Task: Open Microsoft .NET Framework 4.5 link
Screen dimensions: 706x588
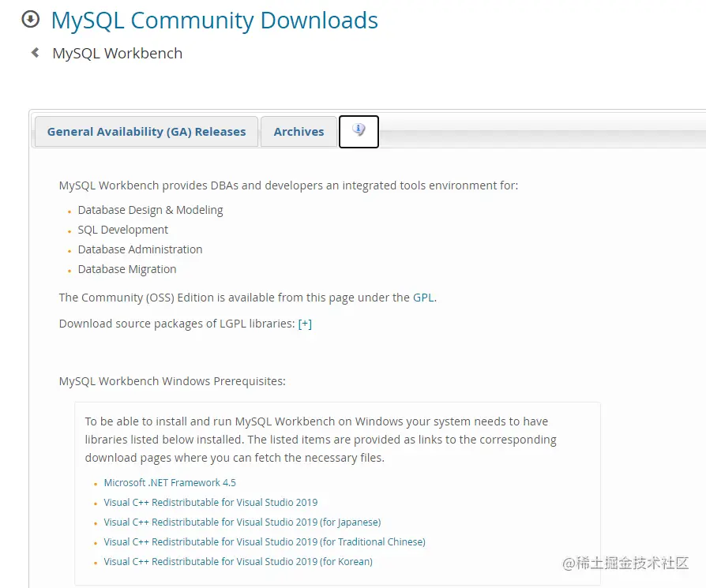Action: pyautogui.click(x=170, y=483)
